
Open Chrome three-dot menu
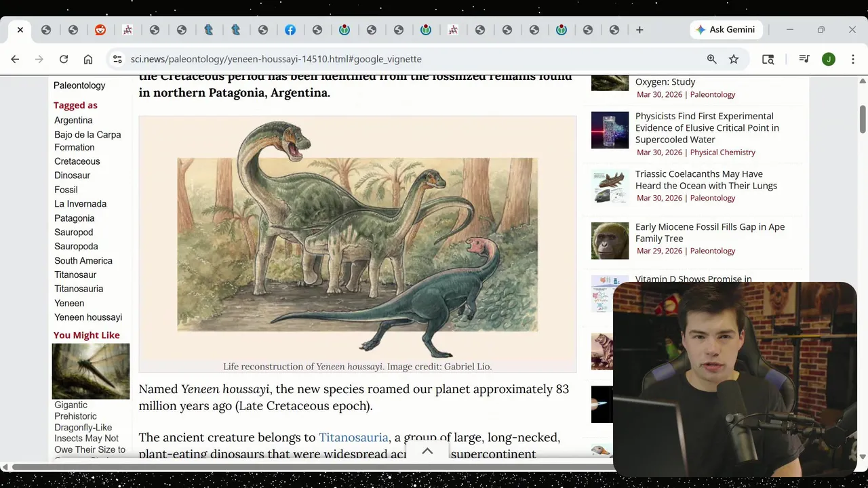point(853,60)
